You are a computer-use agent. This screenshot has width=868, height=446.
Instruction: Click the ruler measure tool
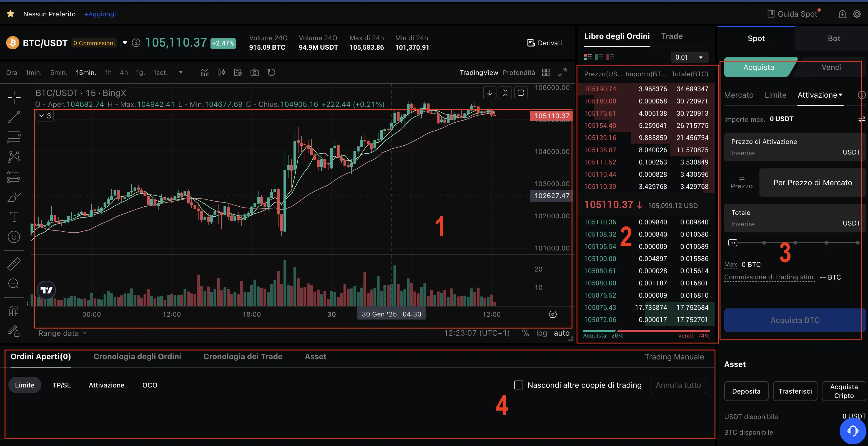click(x=14, y=264)
